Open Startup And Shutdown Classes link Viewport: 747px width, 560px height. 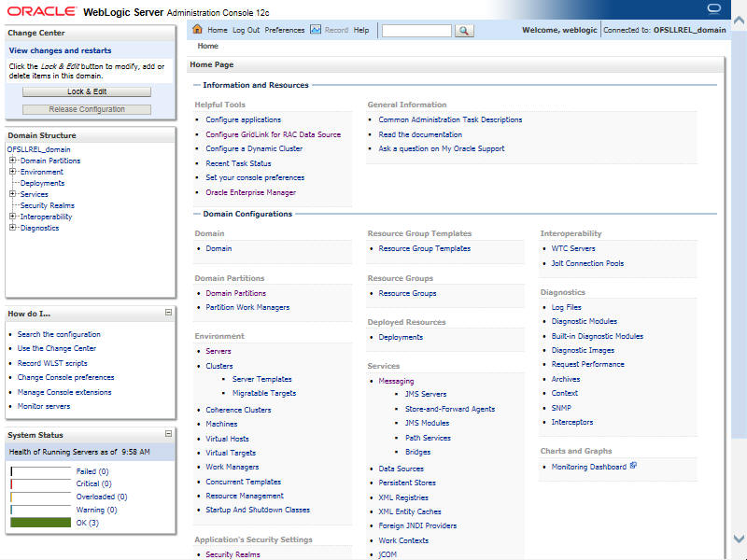258,510
